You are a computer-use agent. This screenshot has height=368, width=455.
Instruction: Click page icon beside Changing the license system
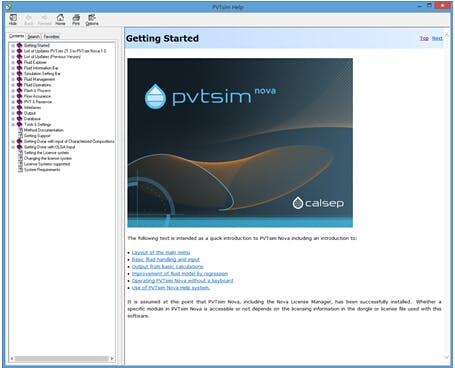(20, 158)
